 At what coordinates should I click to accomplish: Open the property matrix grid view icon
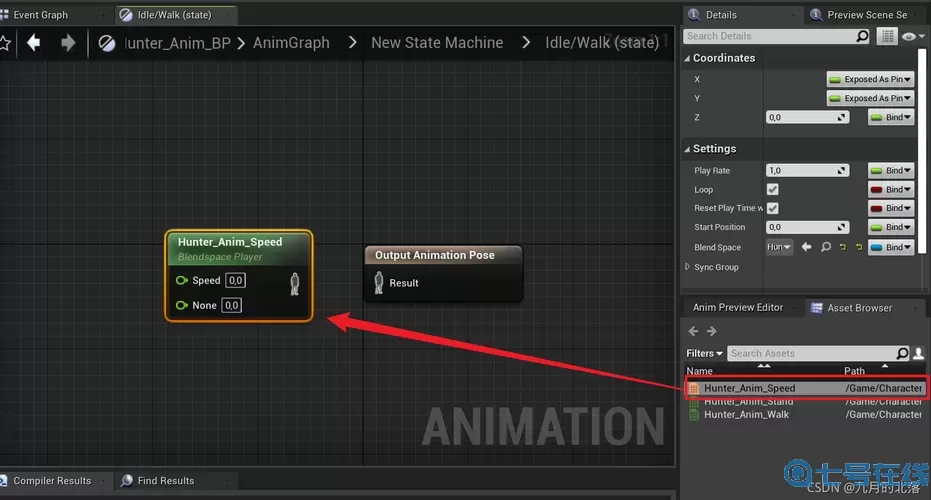point(887,36)
